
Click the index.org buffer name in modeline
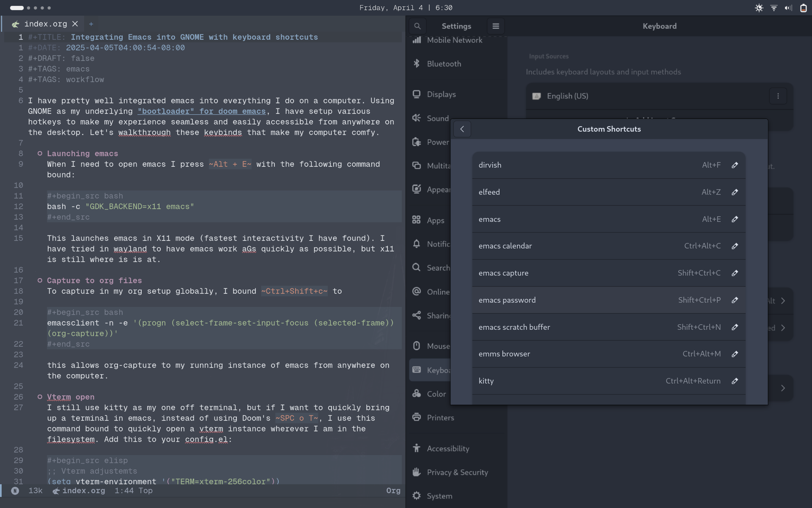(x=83, y=491)
